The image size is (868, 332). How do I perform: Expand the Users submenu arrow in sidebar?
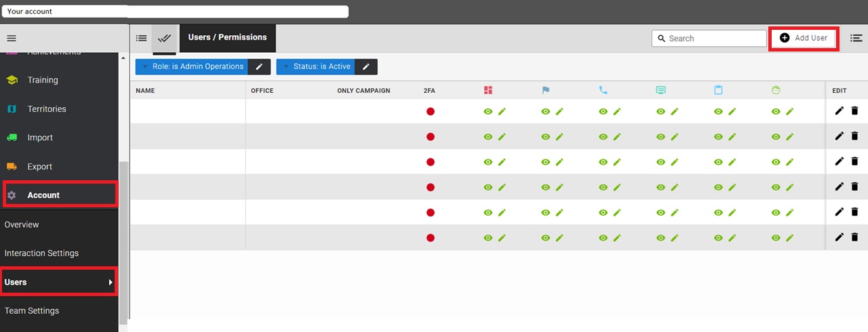tap(111, 282)
